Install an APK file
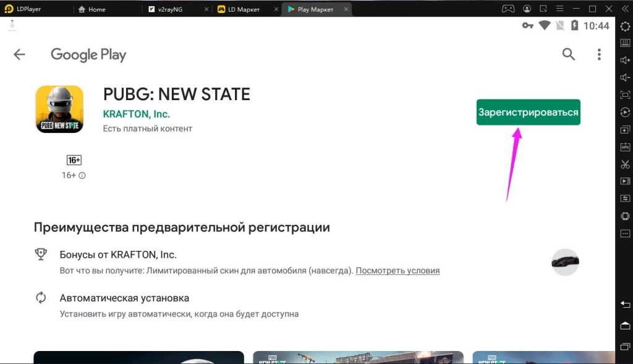This screenshot has width=633, height=364. [x=625, y=146]
